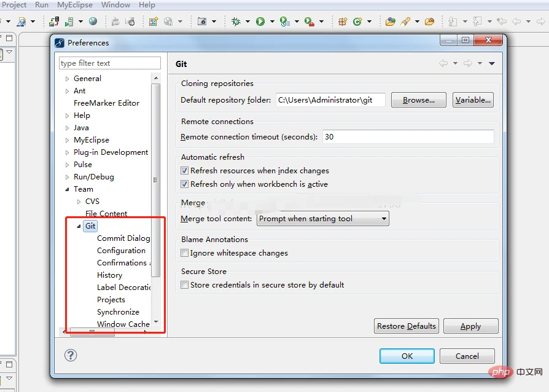Click the greyed globe search toolbar icon
This screenshot has height=392, width=549.
[168, 22]
